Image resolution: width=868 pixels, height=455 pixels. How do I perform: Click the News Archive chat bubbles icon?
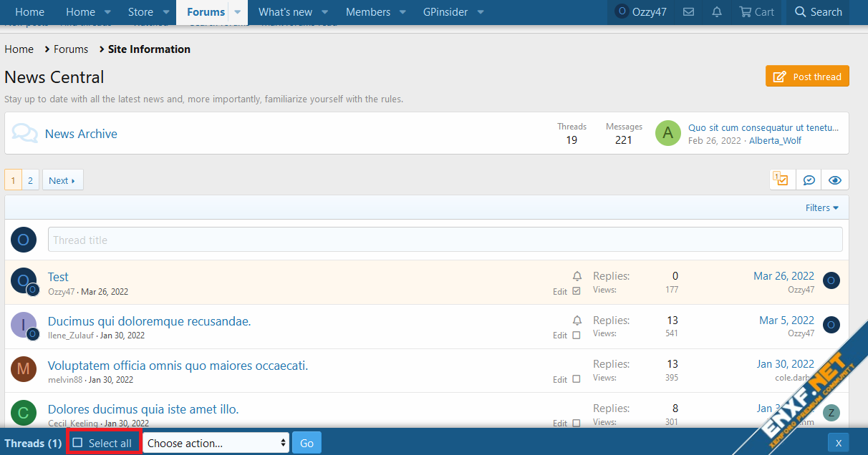tap(25, 134)
